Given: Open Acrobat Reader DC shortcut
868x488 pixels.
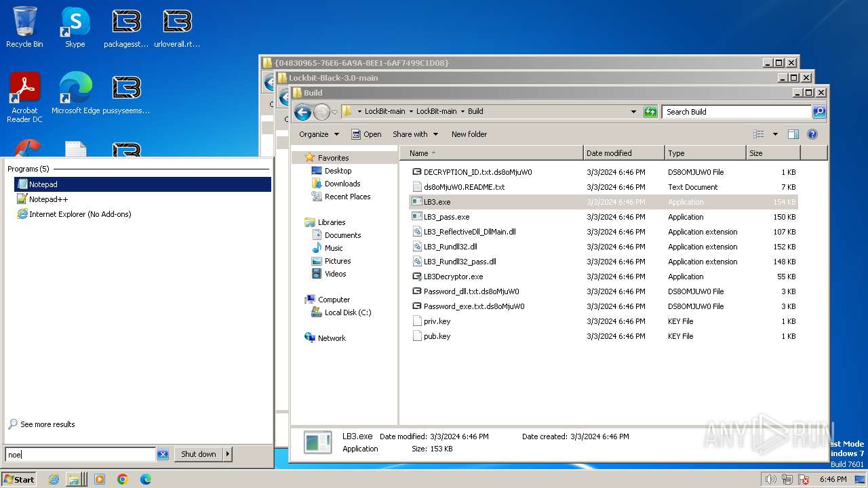Looking at the screenshot, I should tap(24, 98).
